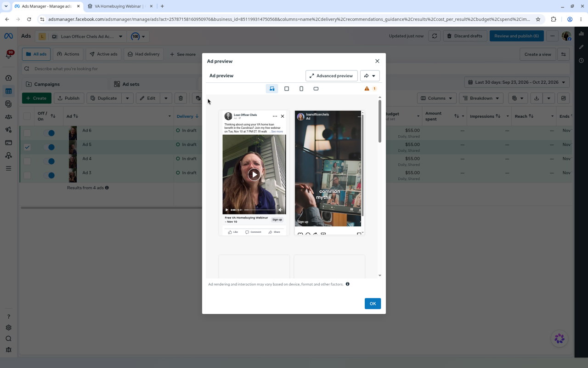Viewport: 588px width, 368px height.
Task: Open Advanced preview
Action: pyautogui.click(x=331, y=76)
